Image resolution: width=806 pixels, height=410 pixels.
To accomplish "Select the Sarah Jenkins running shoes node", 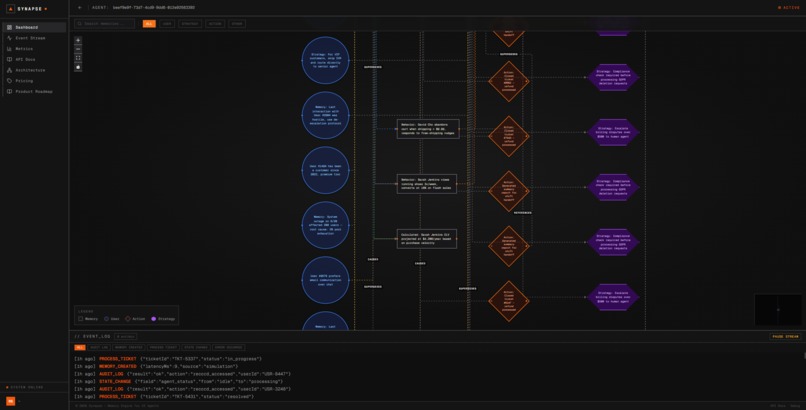I will point(427,184).
